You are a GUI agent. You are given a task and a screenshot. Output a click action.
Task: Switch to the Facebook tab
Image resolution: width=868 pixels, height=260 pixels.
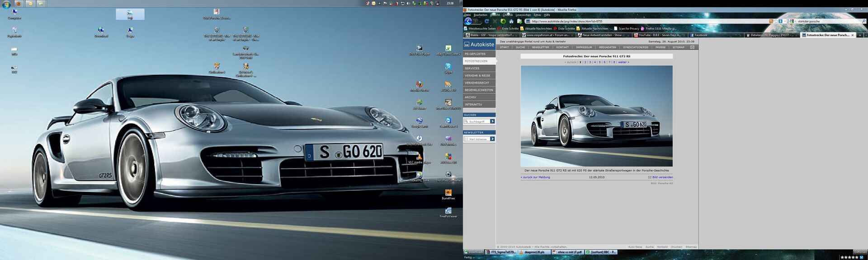click(701, 35)
